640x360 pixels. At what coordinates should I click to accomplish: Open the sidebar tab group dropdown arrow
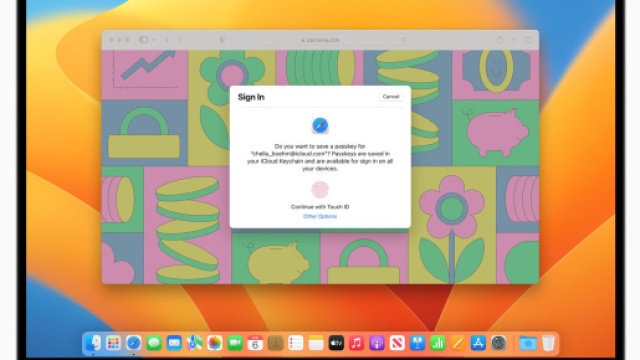(153, 40)
